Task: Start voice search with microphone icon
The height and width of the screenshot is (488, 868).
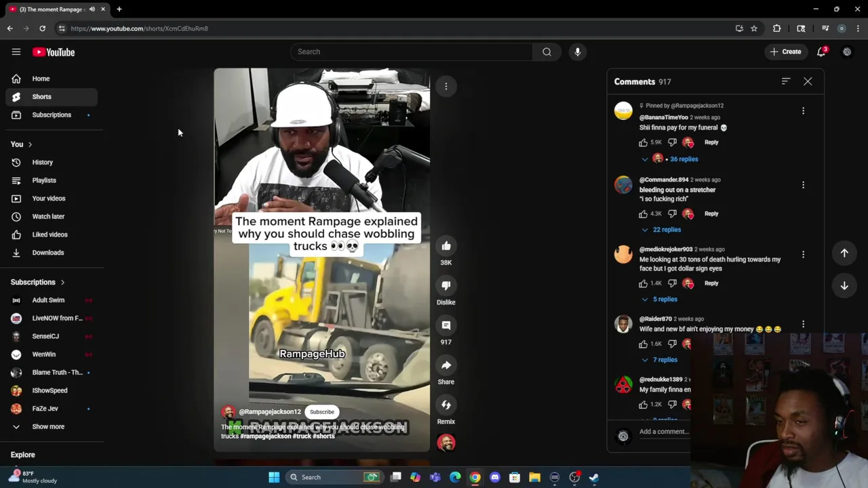Action: coord(578,52)
